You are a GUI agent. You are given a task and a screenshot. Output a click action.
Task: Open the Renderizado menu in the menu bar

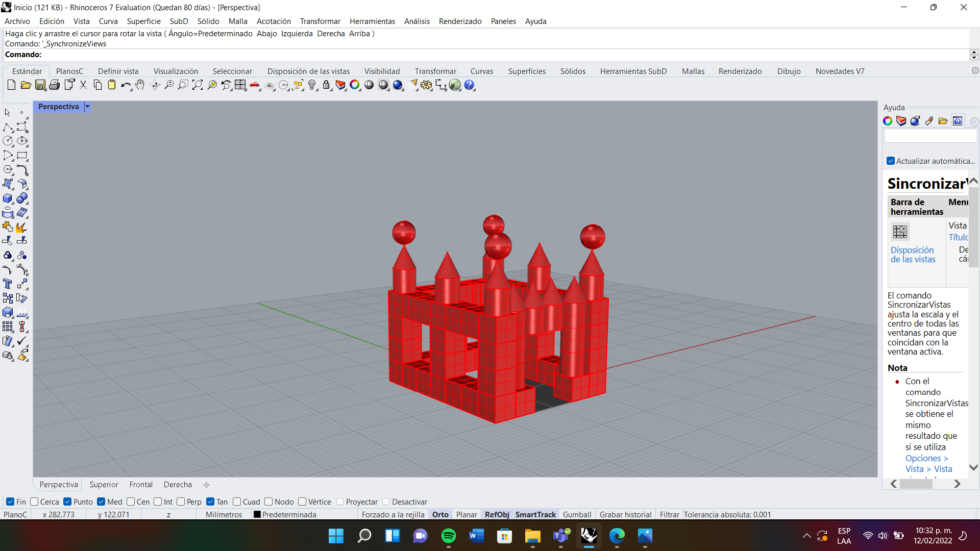click(x=460, y=21)
